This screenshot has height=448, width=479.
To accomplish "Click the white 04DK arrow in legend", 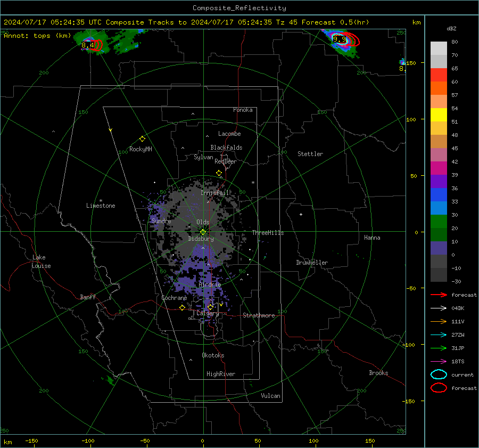I will (439, 308).
